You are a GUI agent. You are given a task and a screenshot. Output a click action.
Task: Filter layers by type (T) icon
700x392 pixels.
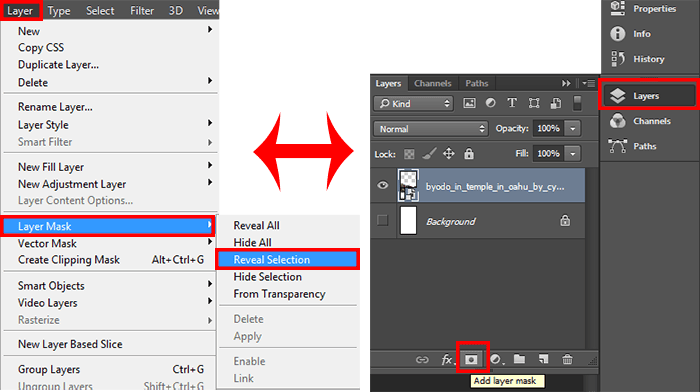click(x=512, y=103)
